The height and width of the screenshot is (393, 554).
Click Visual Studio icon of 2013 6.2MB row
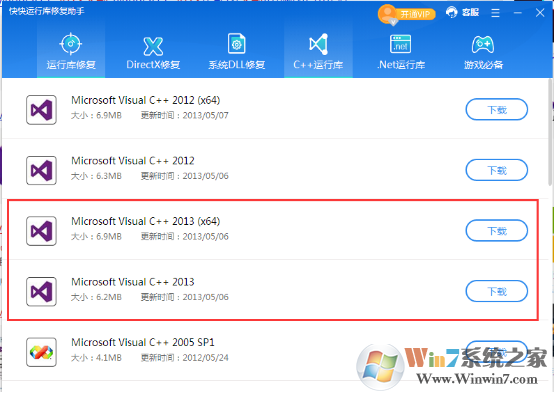[41, 292]
